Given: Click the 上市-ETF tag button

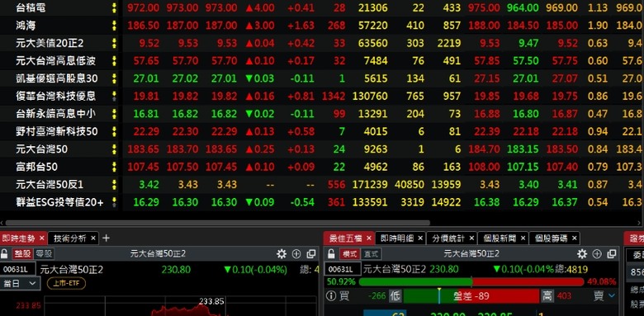Looking at the screenshot, I should (x=66, y=283).
